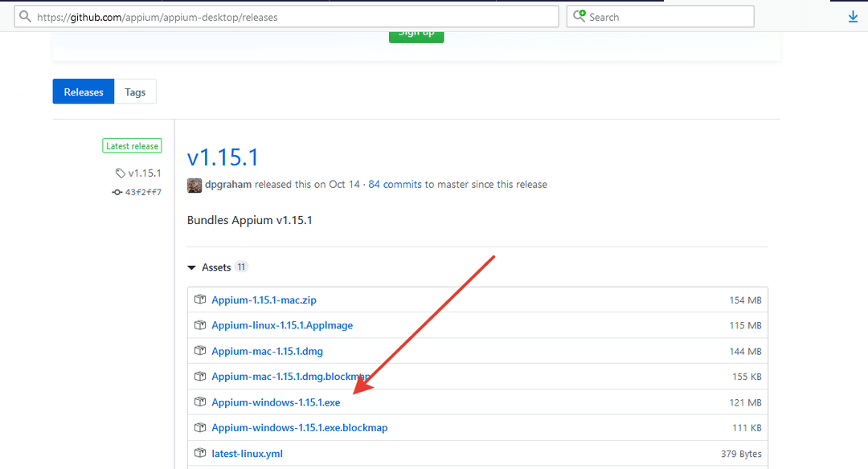Screen dimensions: 868x469
Task: Open the dpgraham author profile link
Action: coord(228,185)
